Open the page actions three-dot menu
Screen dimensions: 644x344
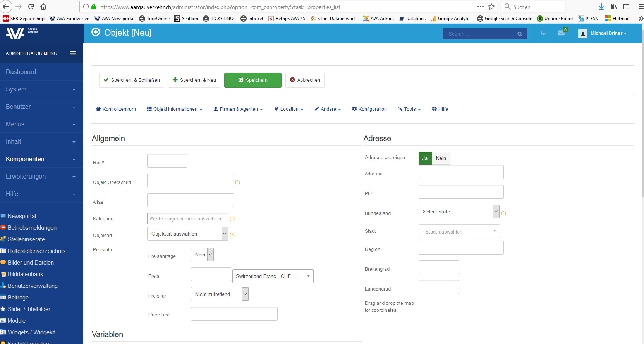(x=481, y=7)
